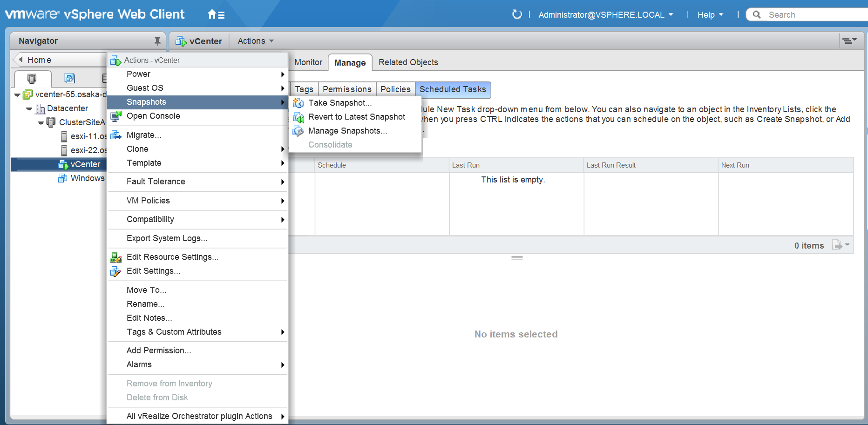Open the Administrator@VSPHERE.LOCAL dropdown
This screenshot has width=868, height=425.
[x=605, y=14]
